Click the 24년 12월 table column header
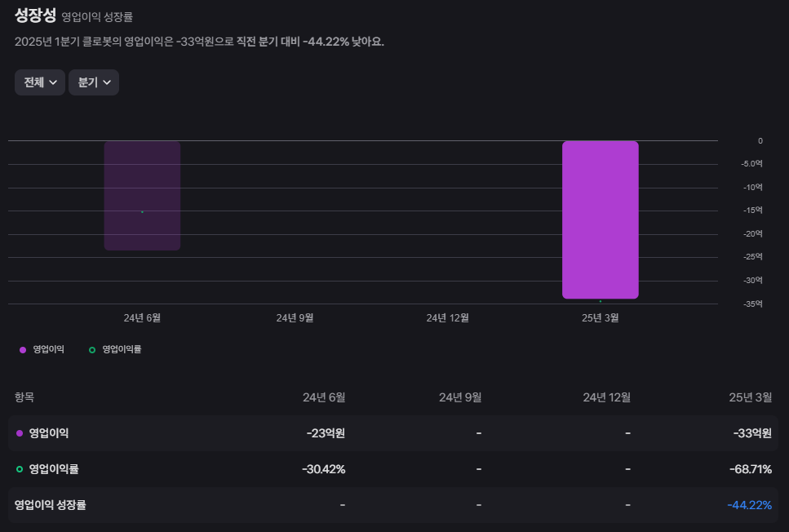789x532 pixels. point(606,397)
